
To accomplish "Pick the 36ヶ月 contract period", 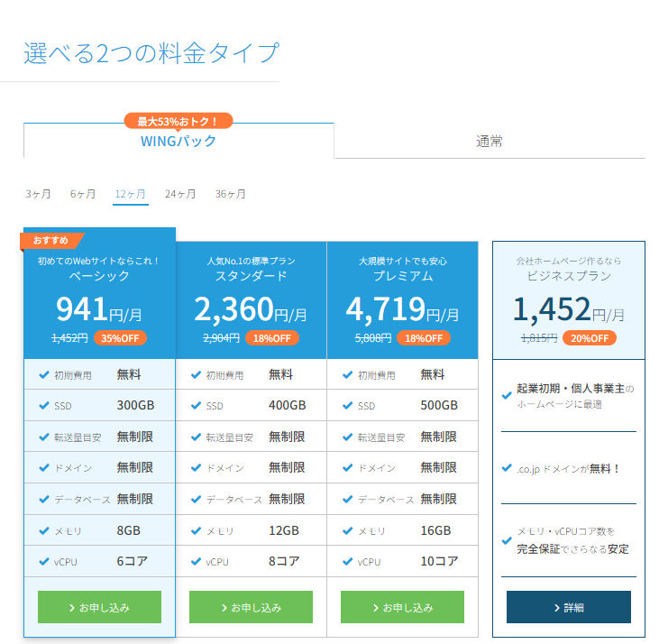I will click(230, 194).
